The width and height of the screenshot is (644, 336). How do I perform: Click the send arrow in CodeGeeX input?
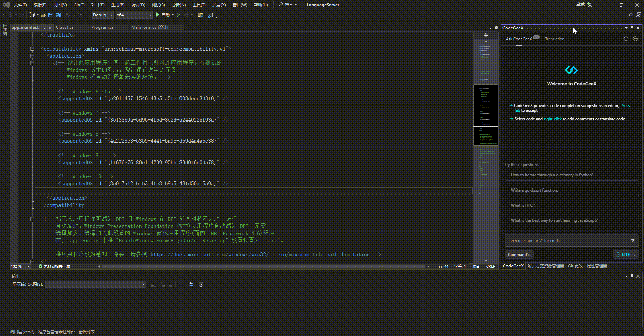(x=632, y=240)
